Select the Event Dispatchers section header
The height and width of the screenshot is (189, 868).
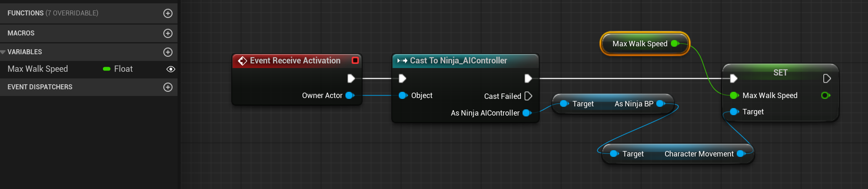pyautogui.click(x=40, y=87)
